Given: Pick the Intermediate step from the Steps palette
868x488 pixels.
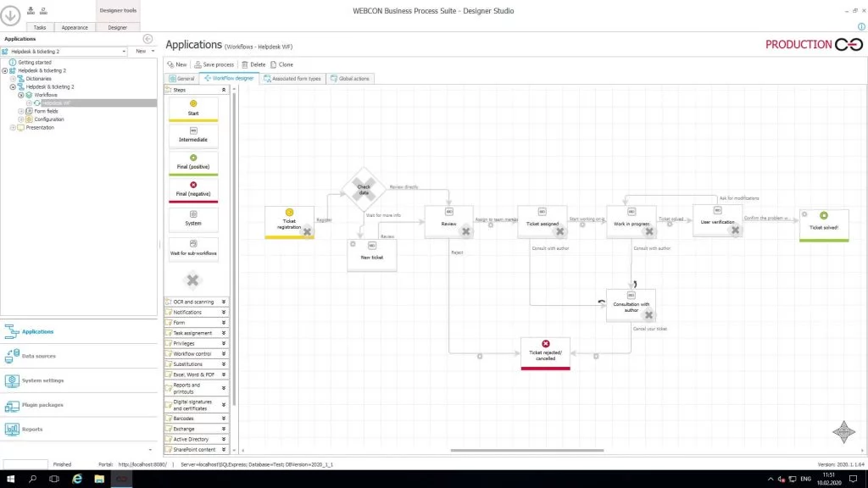Looking at the screenshot, I should 193,135.
